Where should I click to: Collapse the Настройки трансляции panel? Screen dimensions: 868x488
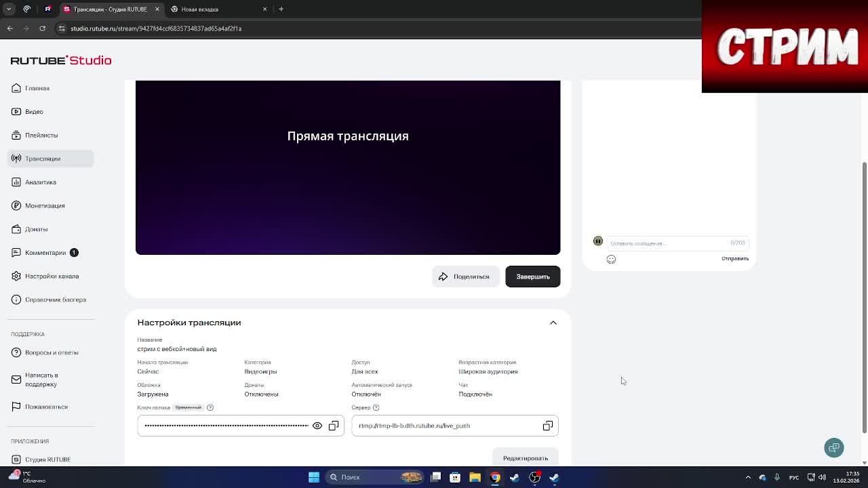click(x=553, y=323)
